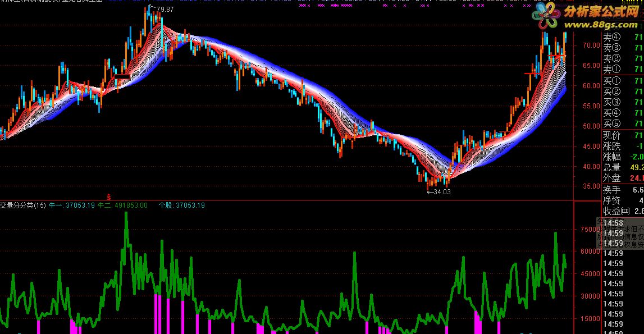Click the 卖① ask row label
This screenshot has height=334, width=644.
[611, 68]
